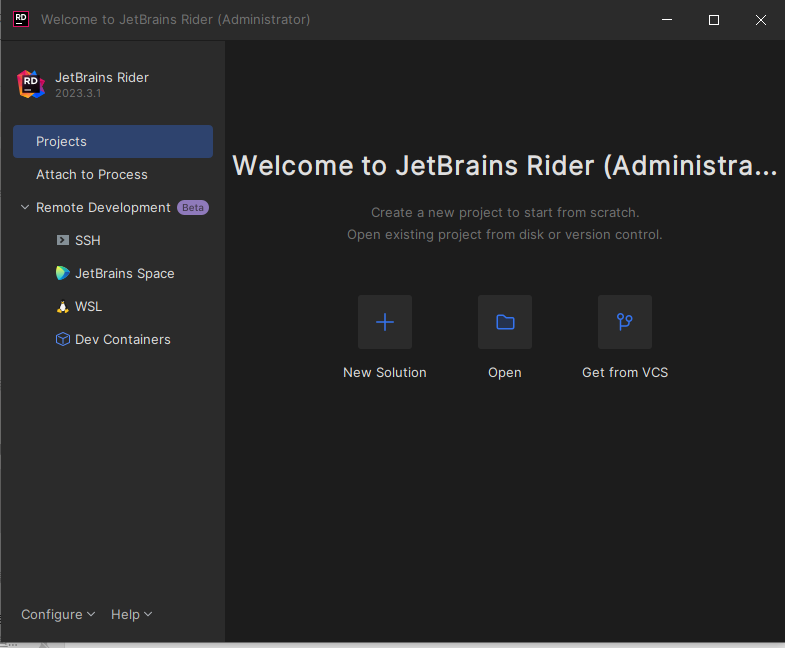Collapse the Remote Development chevron
Viewport: 785px width, 648px height.
click(x=25, y=207)
